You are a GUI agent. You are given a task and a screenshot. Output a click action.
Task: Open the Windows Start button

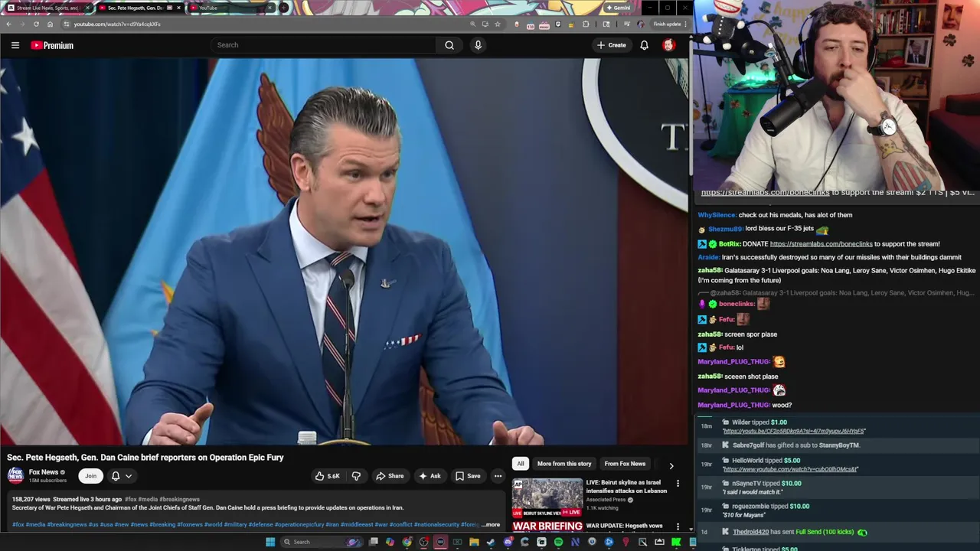pyautogui.click(x=269, y=542)
